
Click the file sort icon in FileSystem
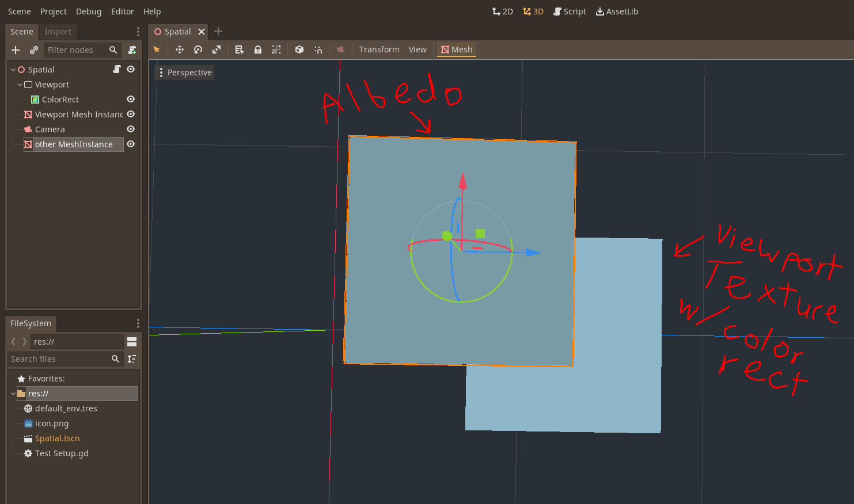(x=132, y=359)
